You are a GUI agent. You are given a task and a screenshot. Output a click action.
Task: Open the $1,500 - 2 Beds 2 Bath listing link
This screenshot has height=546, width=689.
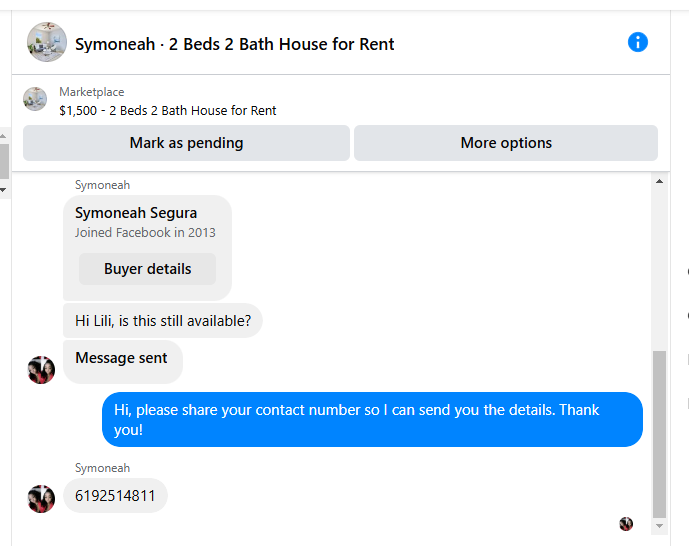[x=167, y=110]
